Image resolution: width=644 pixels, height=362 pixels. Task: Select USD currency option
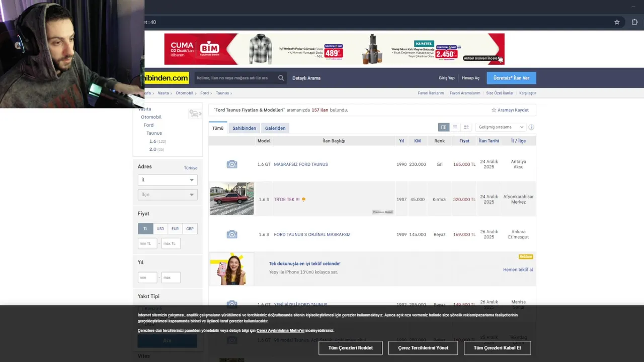pyautogui.click(x=160, y=229)
